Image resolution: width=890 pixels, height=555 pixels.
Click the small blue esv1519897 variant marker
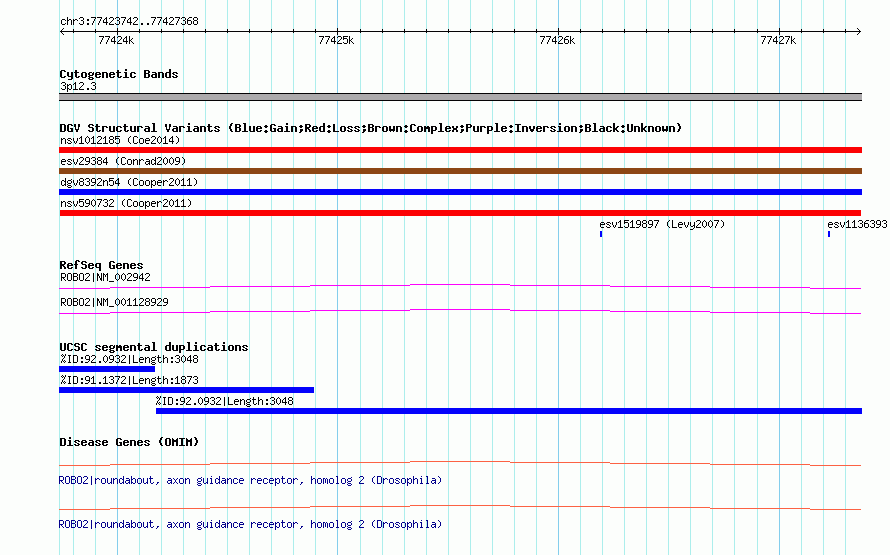(601, 234)
